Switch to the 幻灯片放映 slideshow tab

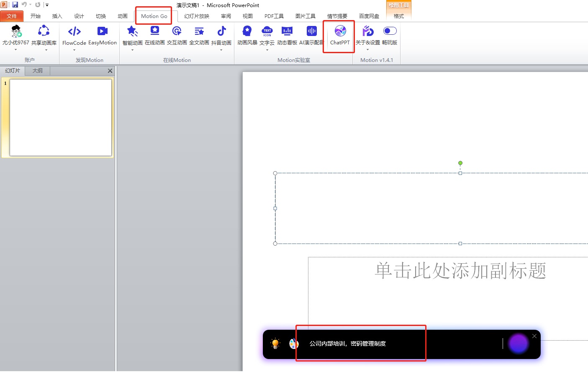coord(197,16)
